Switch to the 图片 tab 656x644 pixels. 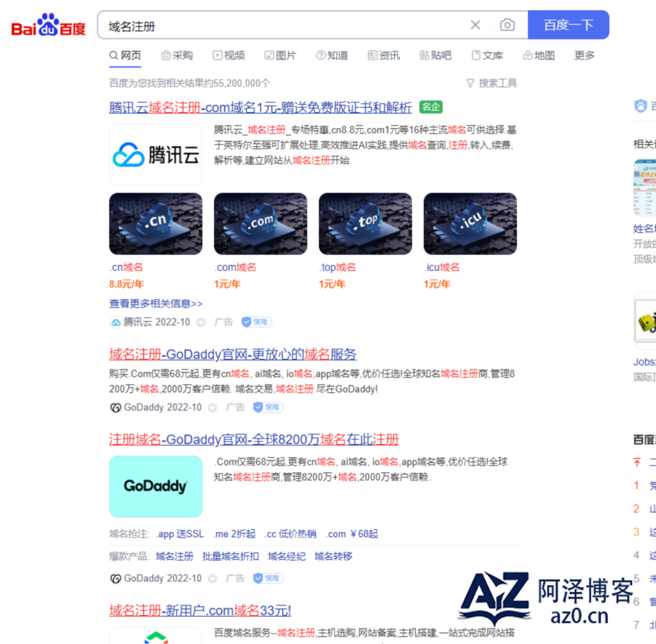[281, 56]
